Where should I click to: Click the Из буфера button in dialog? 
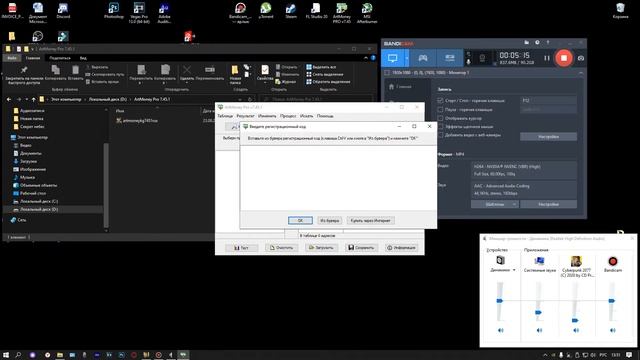(329, 220)
